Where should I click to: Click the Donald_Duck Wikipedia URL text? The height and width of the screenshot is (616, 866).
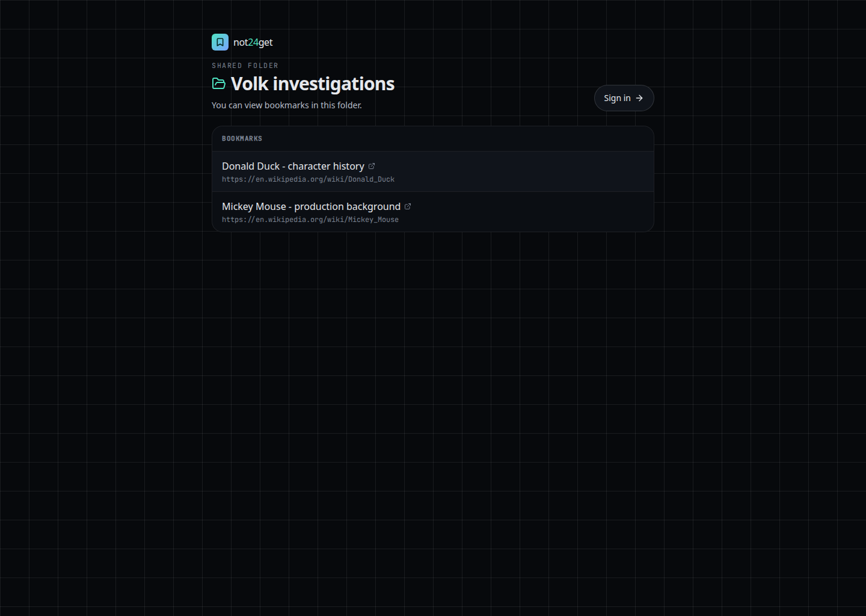308,179
